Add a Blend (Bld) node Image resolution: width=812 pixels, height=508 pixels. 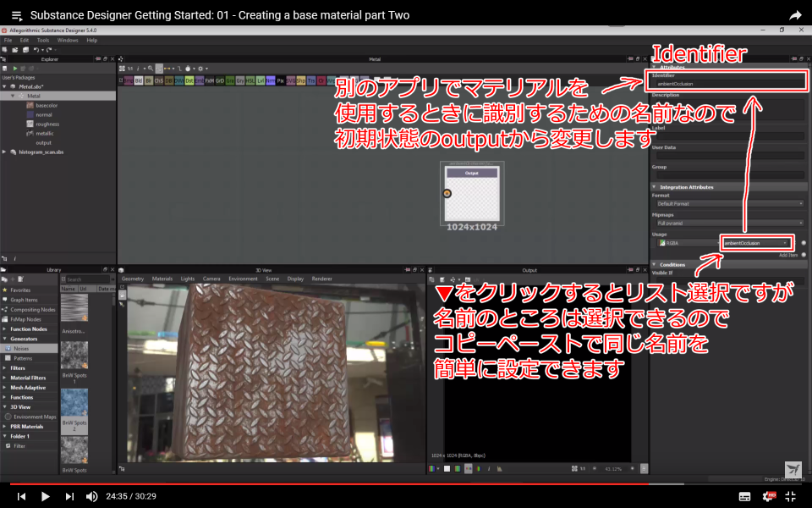pyautogui.click(x=138, y=81)
